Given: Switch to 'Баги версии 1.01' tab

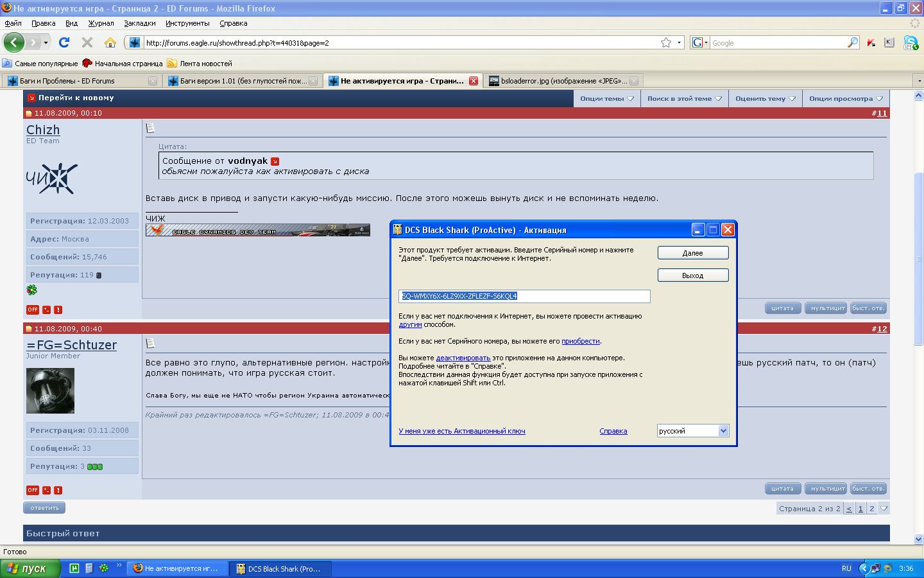Looking at the screenshot, I should (241, 81).
